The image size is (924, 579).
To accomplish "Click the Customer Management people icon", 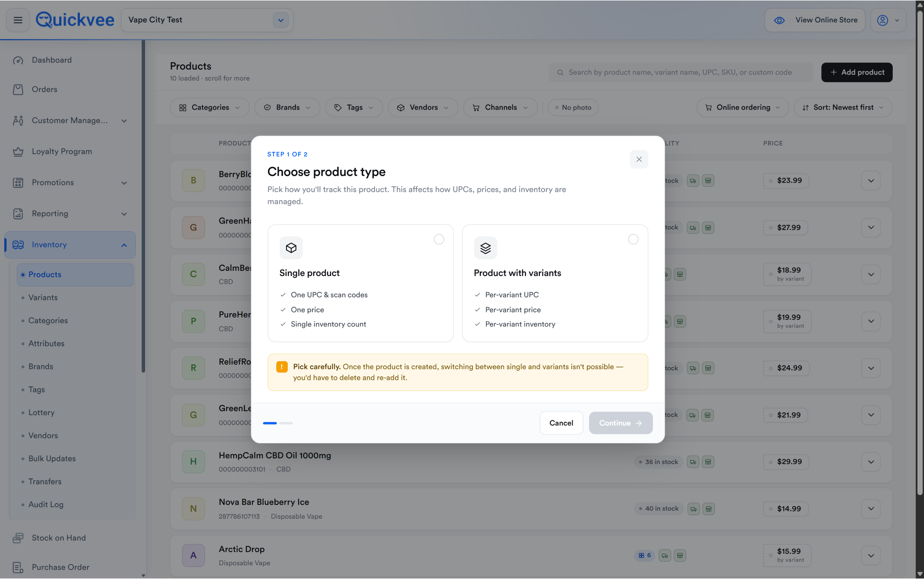I will (x=18, y=121).
